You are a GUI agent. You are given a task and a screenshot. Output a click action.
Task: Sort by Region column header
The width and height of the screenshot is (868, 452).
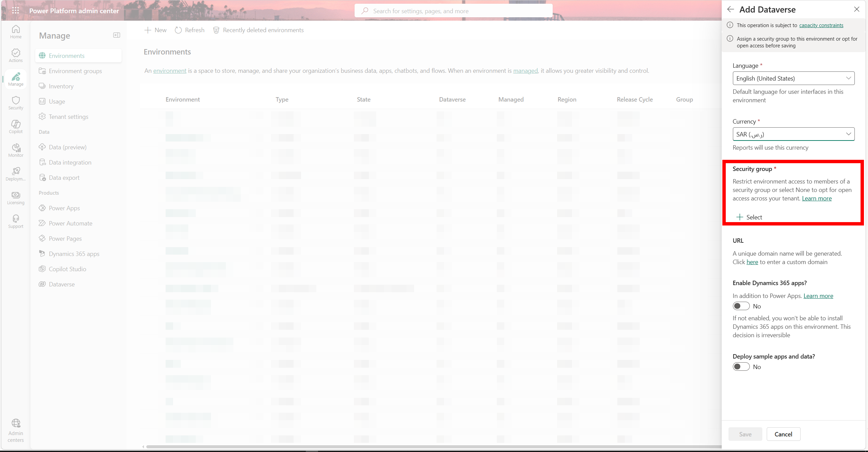567,100
